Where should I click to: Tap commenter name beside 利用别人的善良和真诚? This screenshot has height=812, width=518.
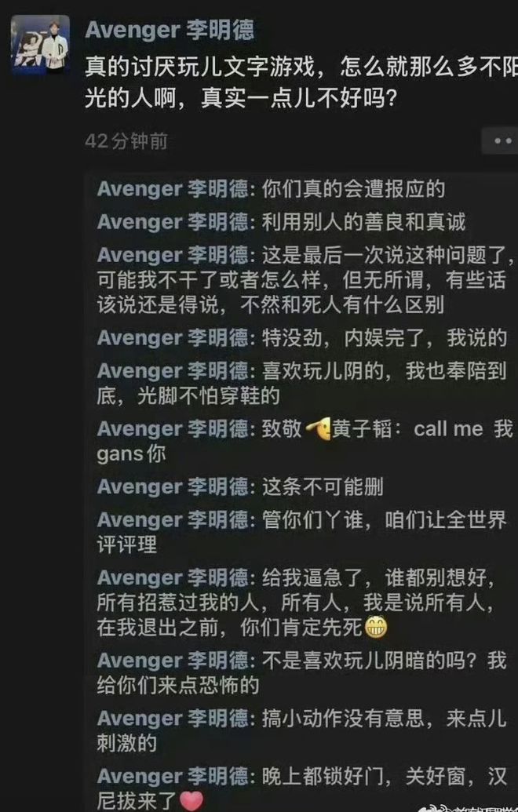[x=173, y=222]
